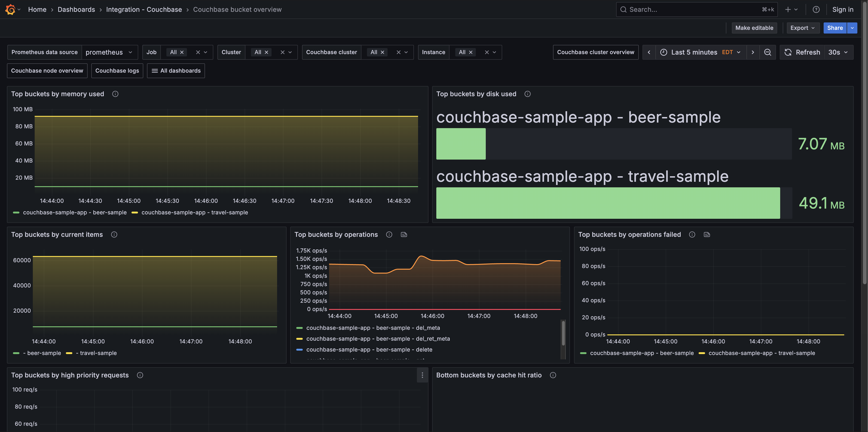This screenshot has width=868, height=432.
Task: Open info icon for Top buckets by current items
Action: (114, 235)
